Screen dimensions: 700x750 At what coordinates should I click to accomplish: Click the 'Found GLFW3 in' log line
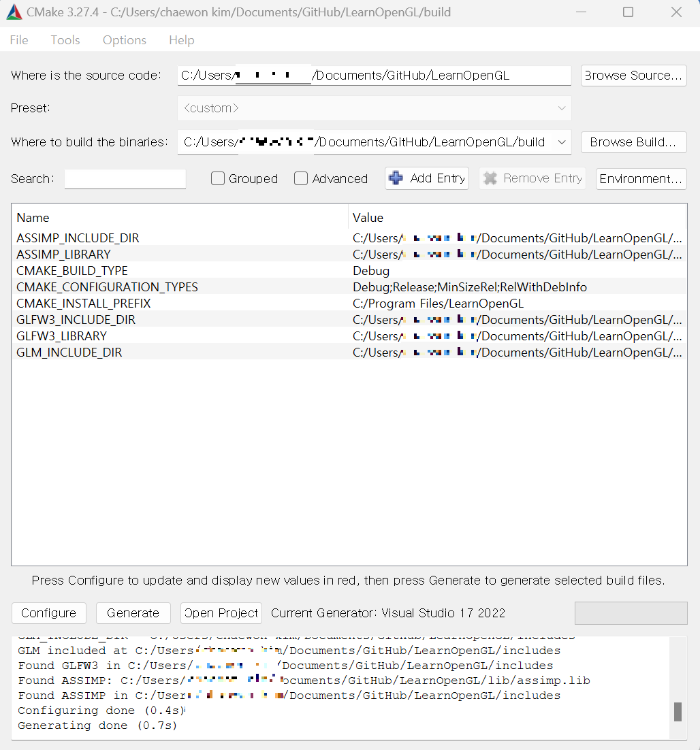[x=285, y=666]
